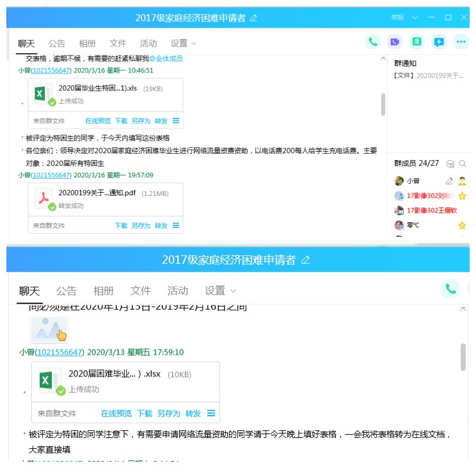Click the green screen share icon
This screenshot has width=476, height=468.
[416, 42]
